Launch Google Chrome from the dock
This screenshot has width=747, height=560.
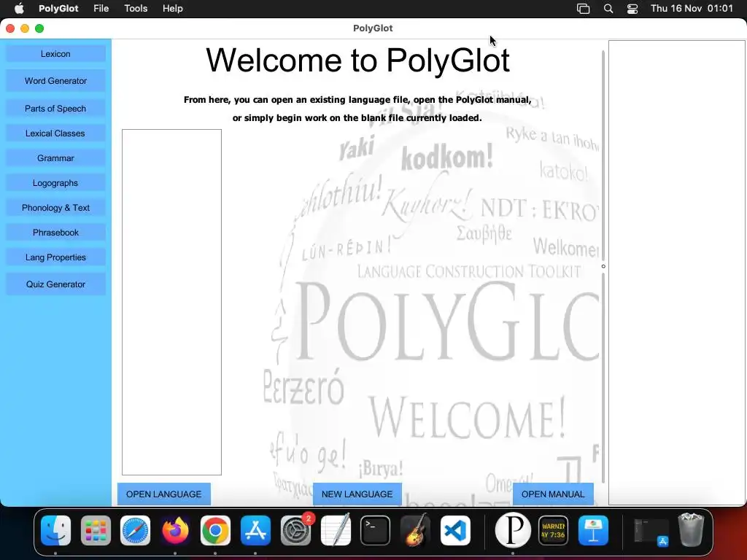click(215, 531)
